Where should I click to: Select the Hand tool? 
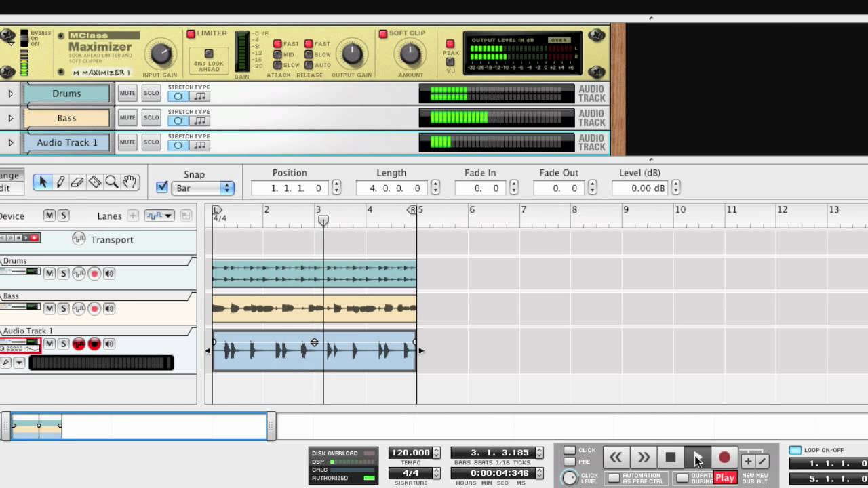click(x=130, y=182)
